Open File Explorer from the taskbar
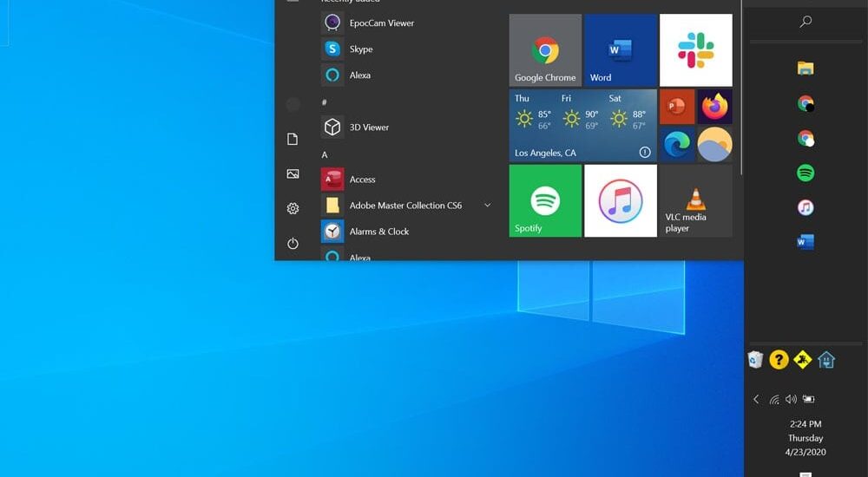The image size is (868, 477). pos(806,68)
